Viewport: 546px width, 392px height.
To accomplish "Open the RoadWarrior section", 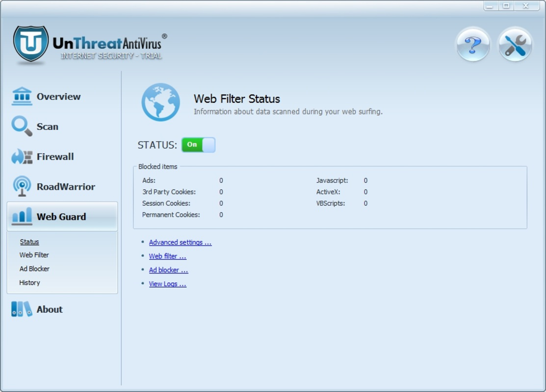I will (66, 186).
